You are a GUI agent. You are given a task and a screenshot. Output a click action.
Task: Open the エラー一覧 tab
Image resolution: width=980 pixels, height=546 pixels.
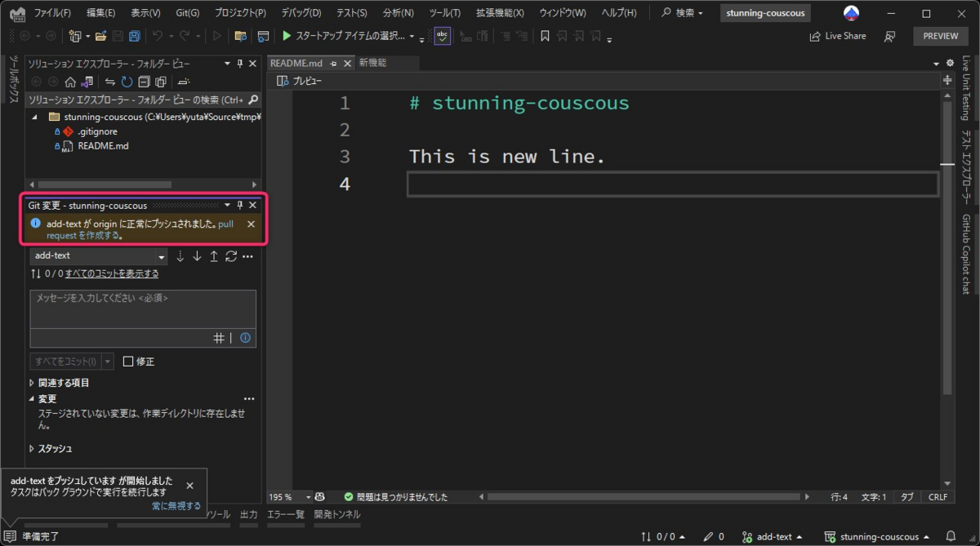pyautogui.click(x=286, y=514)
